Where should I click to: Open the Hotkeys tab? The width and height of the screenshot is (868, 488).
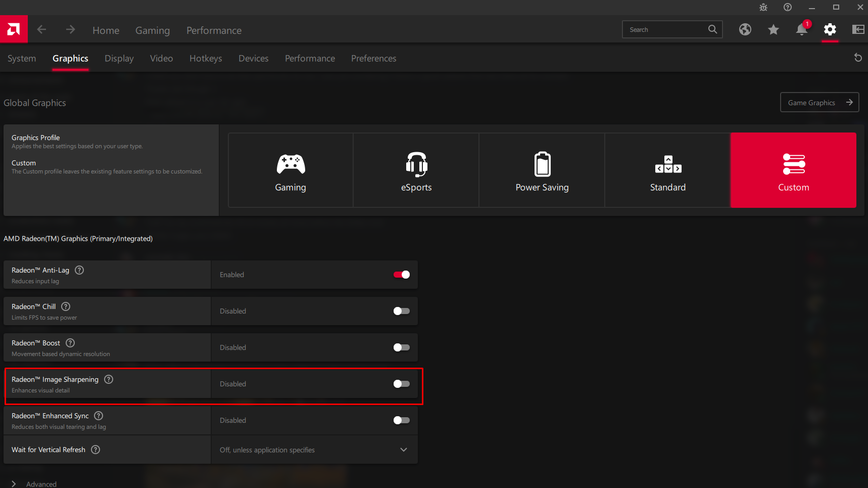pos(206,59)
